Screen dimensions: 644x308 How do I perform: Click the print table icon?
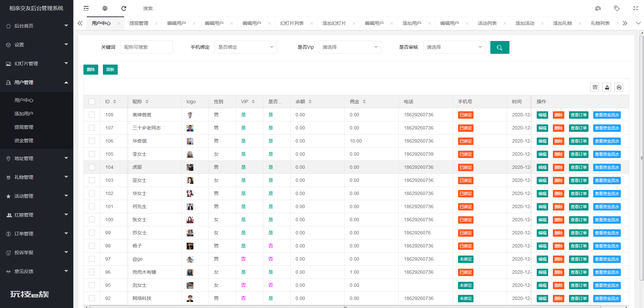[619, 87]
